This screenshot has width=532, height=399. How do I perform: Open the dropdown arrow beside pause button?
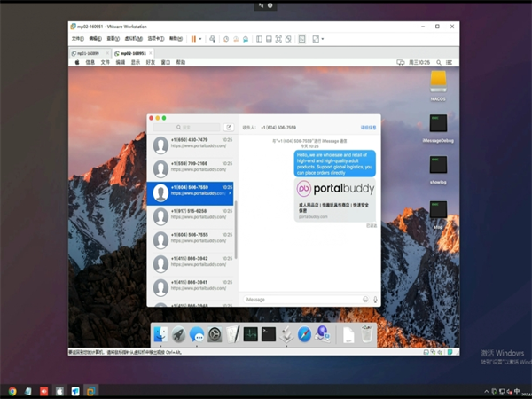click(200, 39)
